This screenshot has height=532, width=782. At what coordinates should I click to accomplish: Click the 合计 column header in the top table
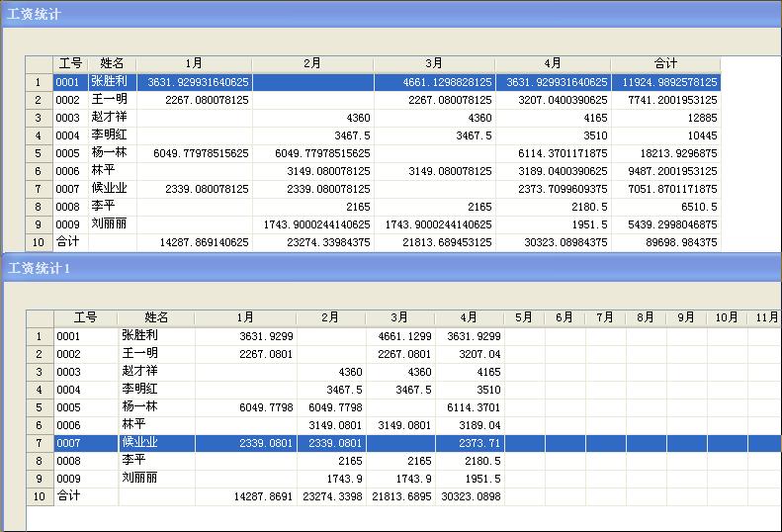[665, 63]
